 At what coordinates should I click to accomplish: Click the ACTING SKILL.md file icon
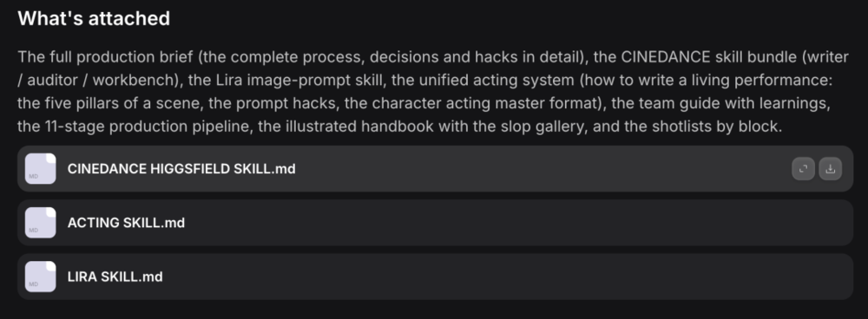41,223
